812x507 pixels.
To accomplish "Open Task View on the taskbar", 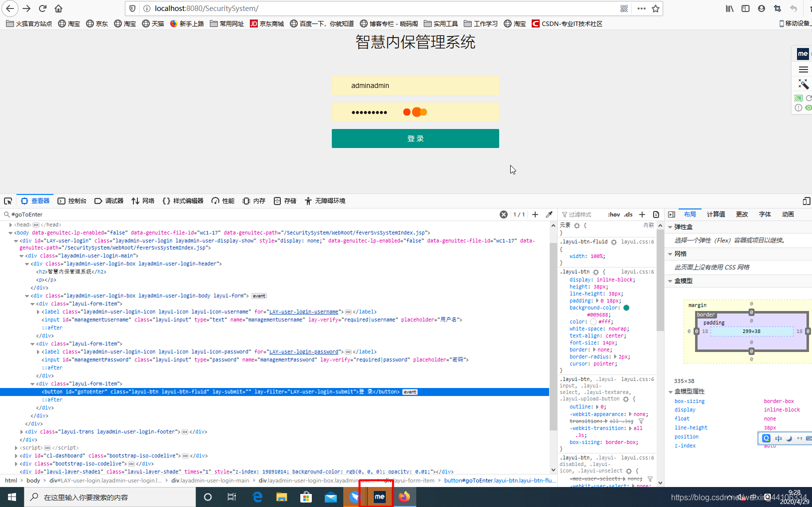I will tap(232, 497).
